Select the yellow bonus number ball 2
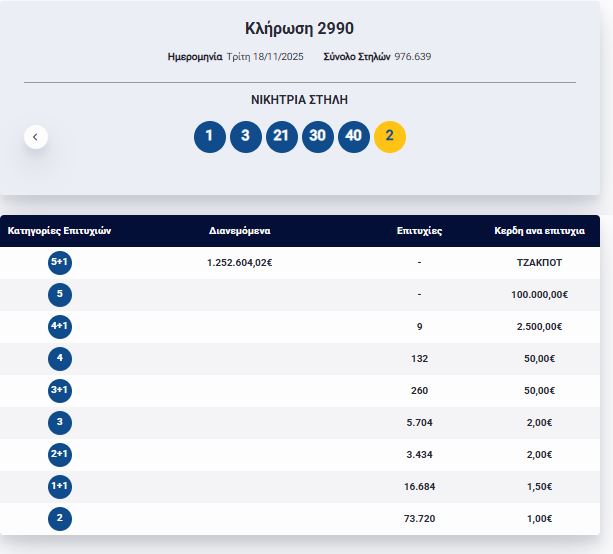 (x=390, y=137)
